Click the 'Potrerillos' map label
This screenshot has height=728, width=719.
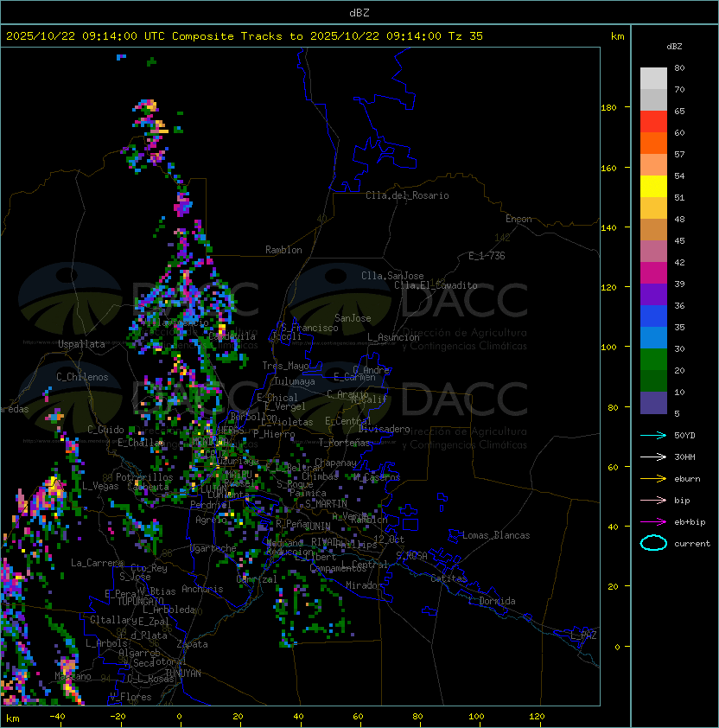point(144,477)
